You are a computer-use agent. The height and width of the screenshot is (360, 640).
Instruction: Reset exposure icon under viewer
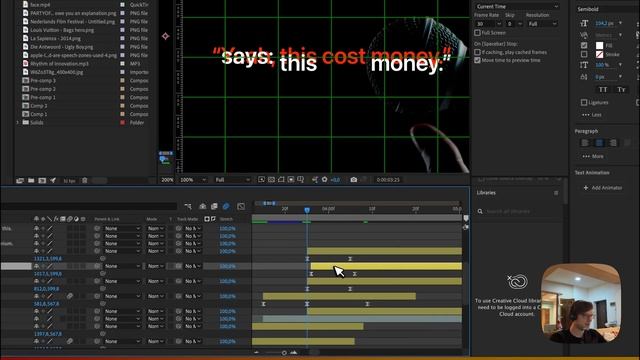324,180
